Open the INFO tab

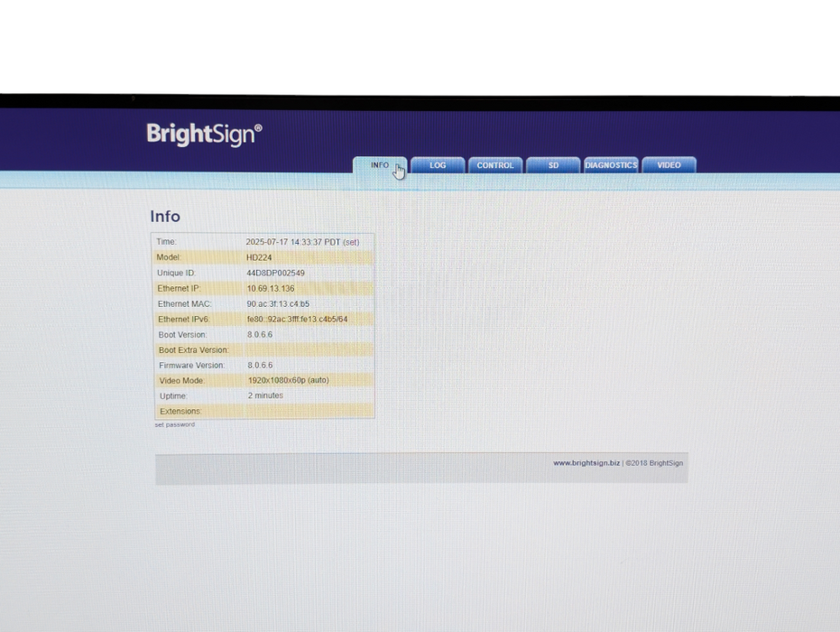pyautogui.click(x=380, y=165)
